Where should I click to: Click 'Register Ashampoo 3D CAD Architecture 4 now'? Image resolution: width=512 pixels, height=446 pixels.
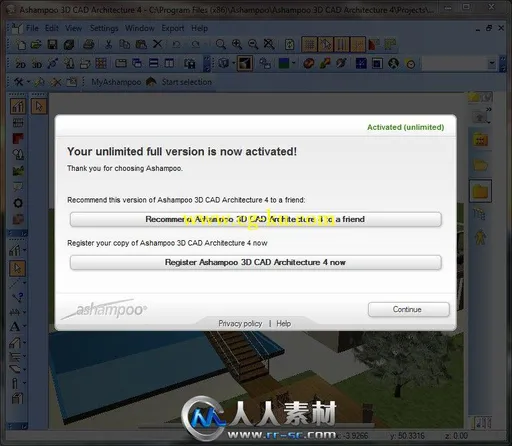(256, 262)
